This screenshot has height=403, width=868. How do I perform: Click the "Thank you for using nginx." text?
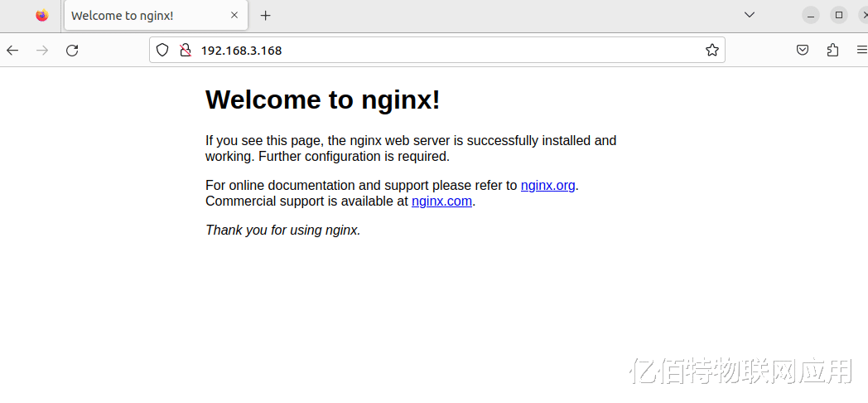point(283,230)
